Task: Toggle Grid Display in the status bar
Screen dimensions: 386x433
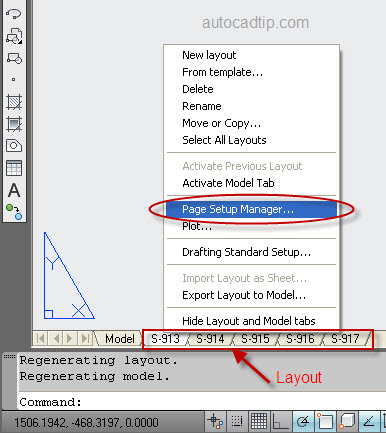Action: pos(259,421)
